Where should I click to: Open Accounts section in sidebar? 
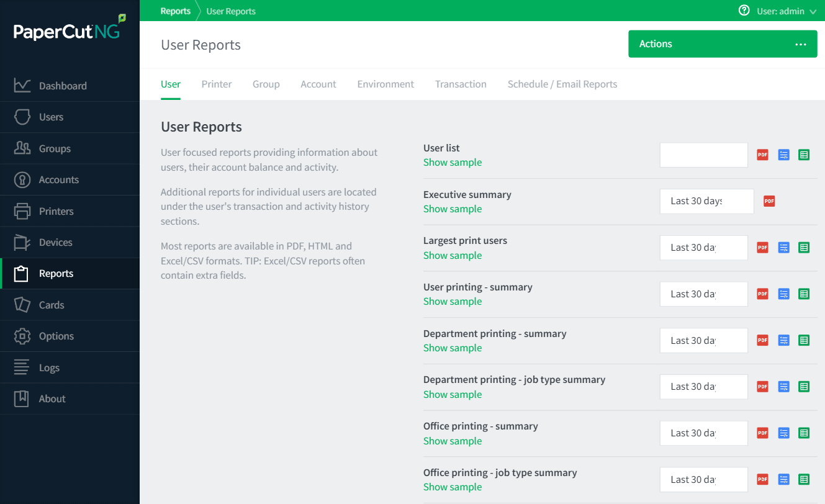[x=70, y=180]
